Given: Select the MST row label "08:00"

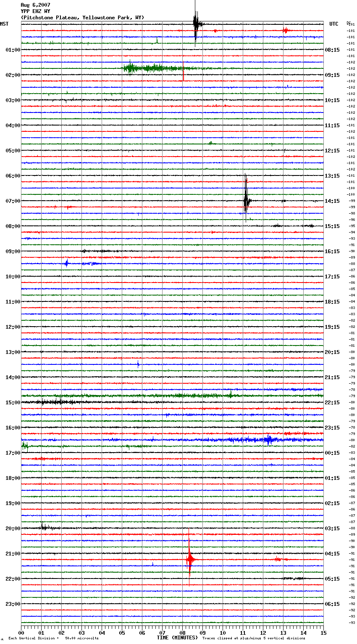Looking at the screenshot, I should point(13,226).
